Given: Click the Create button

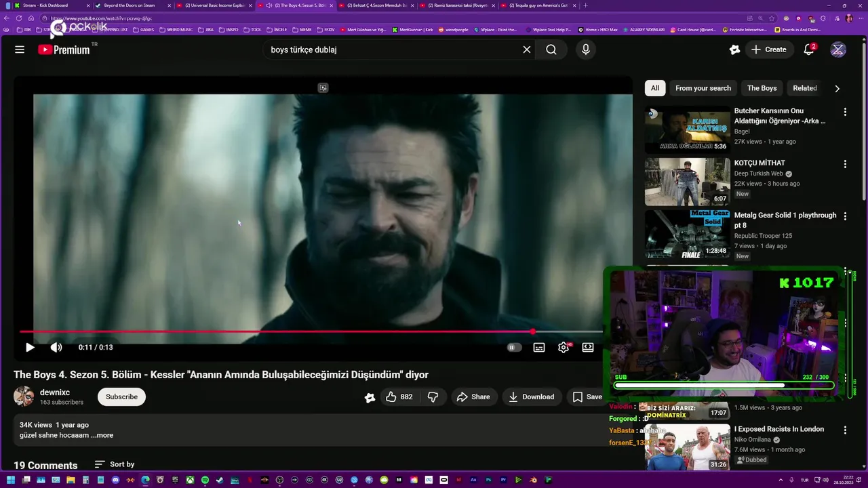Looking at the screenshot, I should [x=769, y=49].
